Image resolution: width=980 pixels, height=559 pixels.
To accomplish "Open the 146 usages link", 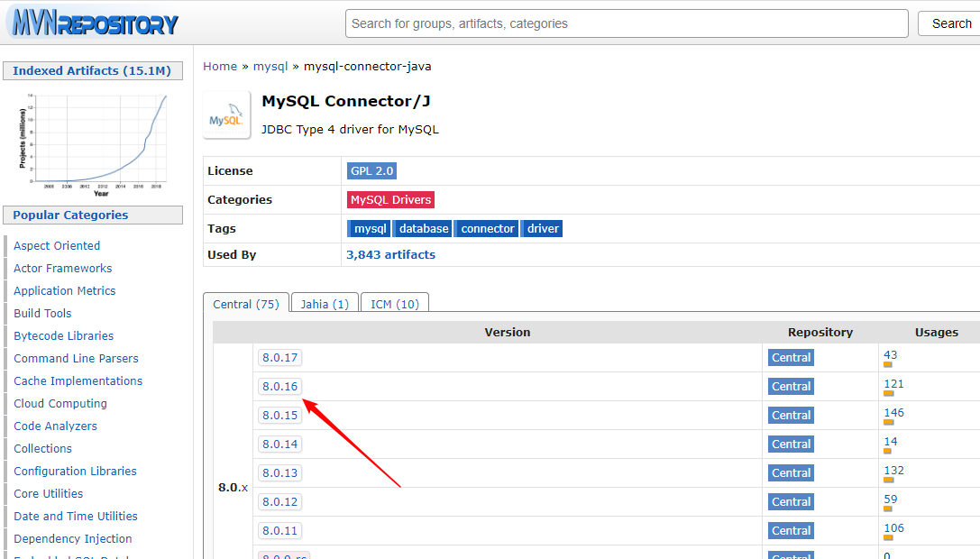I will click(x=893, y=412).
